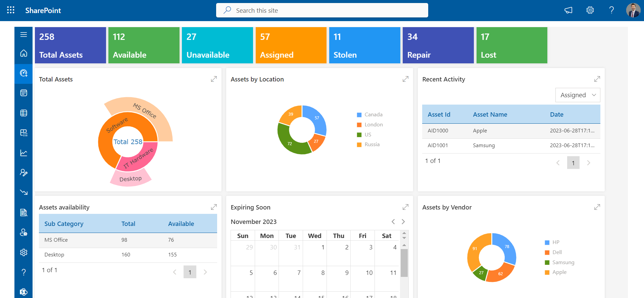Open the help question mark in header

pos(611,10)
